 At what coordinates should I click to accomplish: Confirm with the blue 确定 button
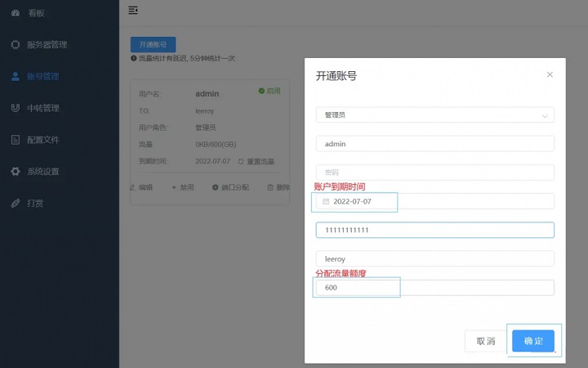click(533, 341)
